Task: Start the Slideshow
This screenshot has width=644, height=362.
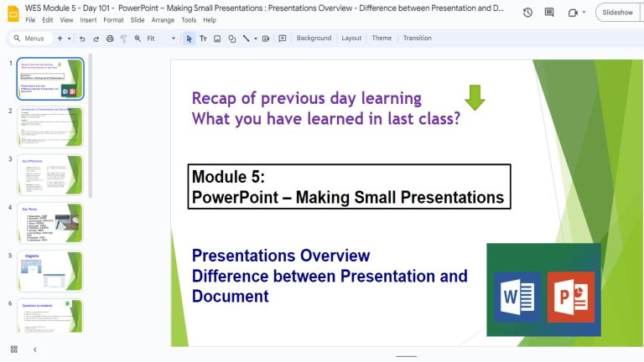Action: (617, 13)
